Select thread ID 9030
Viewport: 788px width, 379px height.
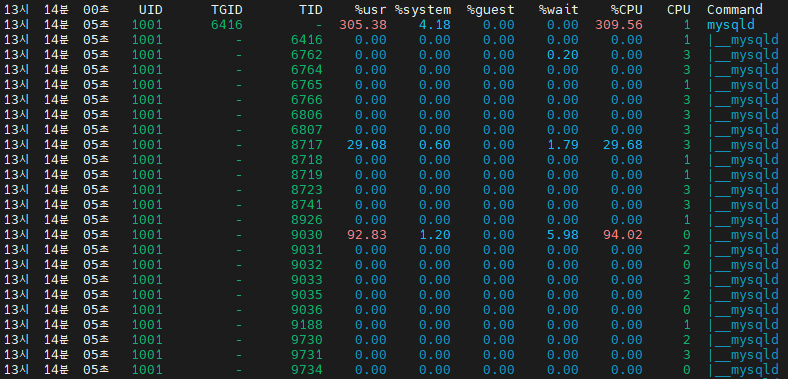click(307, 235)
